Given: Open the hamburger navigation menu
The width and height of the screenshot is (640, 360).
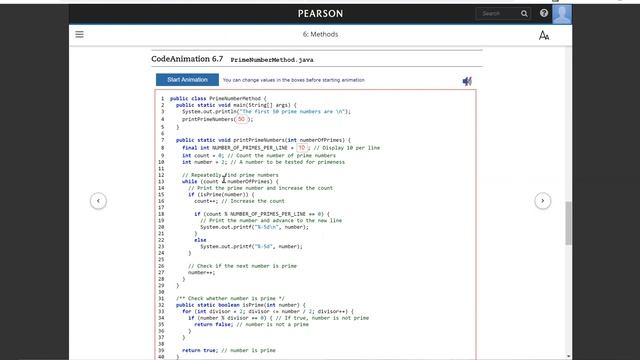Looking at the screenshot, I should [79, 35].
